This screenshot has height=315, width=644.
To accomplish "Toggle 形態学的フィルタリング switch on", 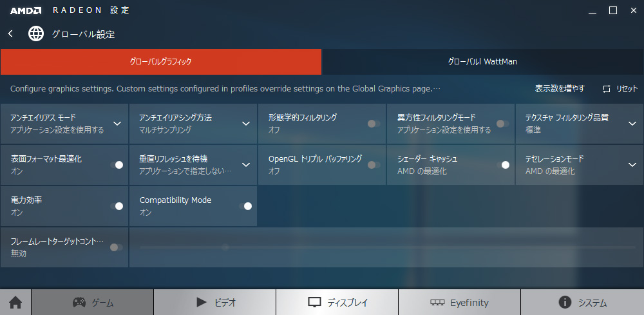I will 374,124.
